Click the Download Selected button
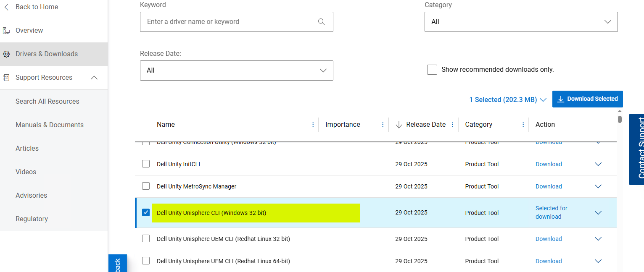The width and height of the screenshot is (644, 272). pyautogui.click(x=587, y=99)
